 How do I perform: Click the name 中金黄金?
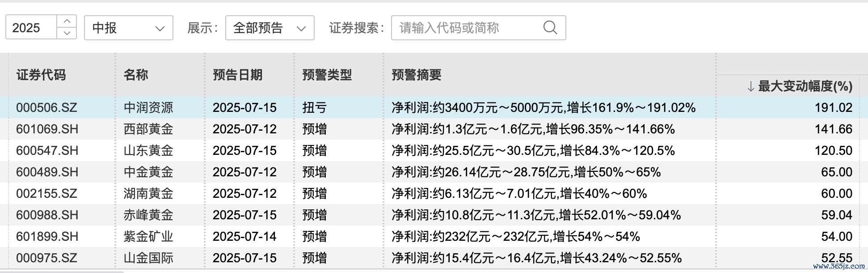[x=148, y=172]
